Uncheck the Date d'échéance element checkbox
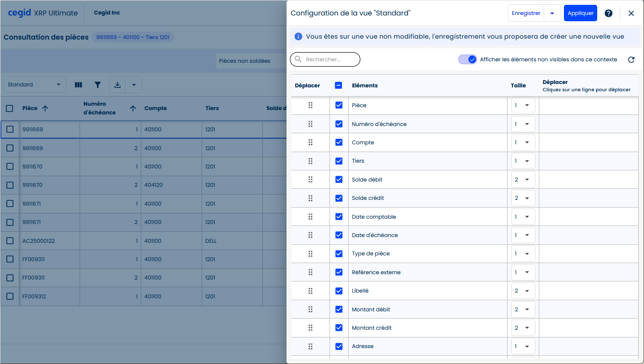The image size is (644, 364). tap(339, 235)
